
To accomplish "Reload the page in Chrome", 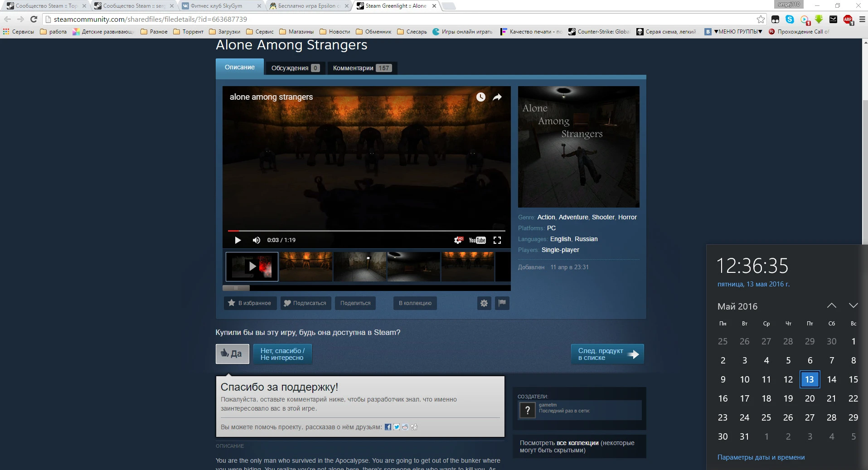I will [34, 19].
